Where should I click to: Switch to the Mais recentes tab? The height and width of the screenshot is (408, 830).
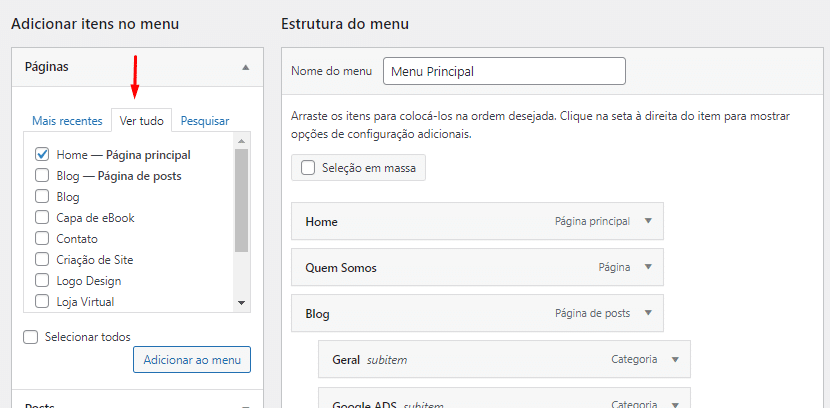tap(67, 121)
